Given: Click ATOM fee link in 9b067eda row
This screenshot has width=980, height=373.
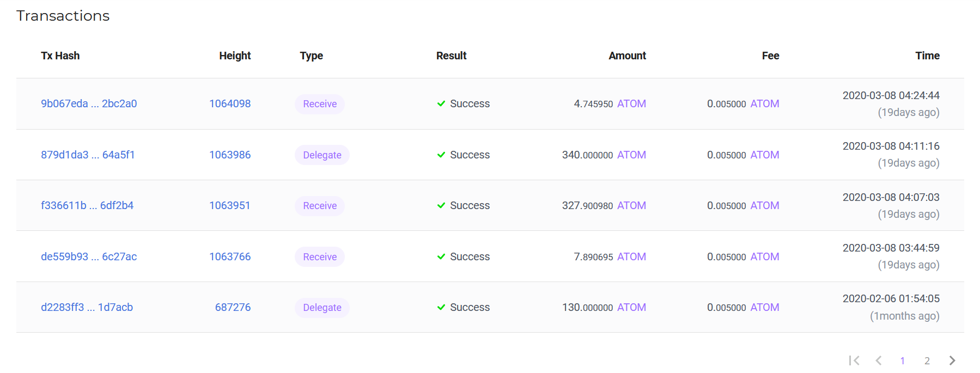Looking at the screenshot, I should click(x=765, y=103).
